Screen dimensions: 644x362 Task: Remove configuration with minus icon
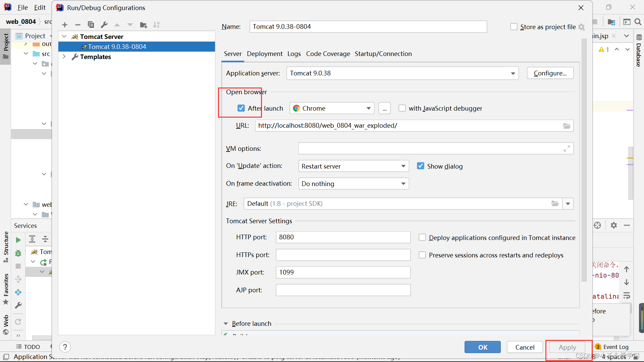tap(78, 25)
